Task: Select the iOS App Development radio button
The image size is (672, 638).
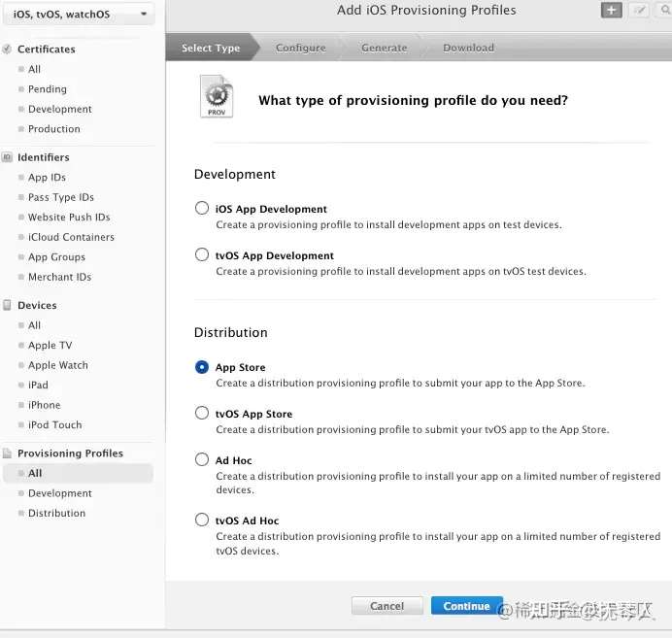Action: [202, 208]
